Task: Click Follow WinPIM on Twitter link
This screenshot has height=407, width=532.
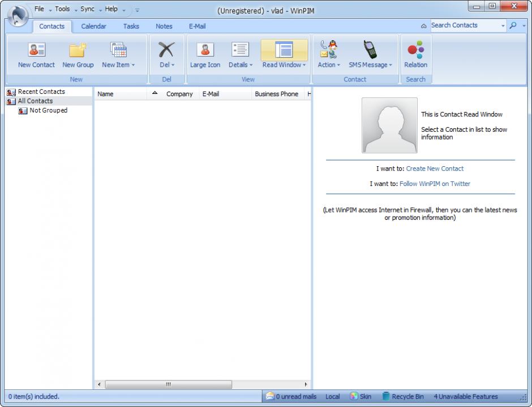Action: click(x=435, y=184)
